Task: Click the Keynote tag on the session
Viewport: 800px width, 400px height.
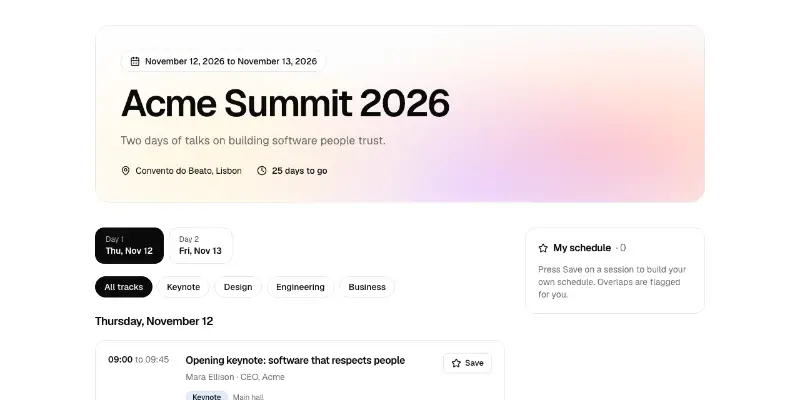Action: click(x=207, y=396)
